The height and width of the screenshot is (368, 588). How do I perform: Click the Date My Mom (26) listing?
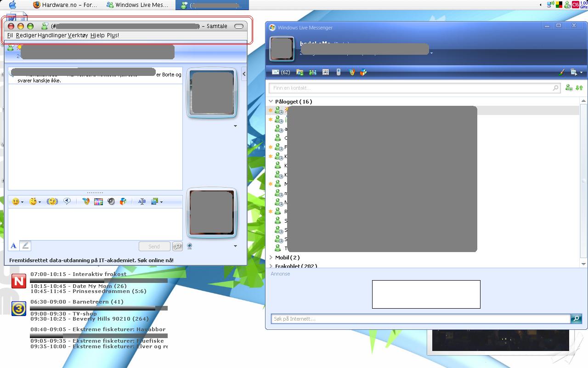pos(79,286)
